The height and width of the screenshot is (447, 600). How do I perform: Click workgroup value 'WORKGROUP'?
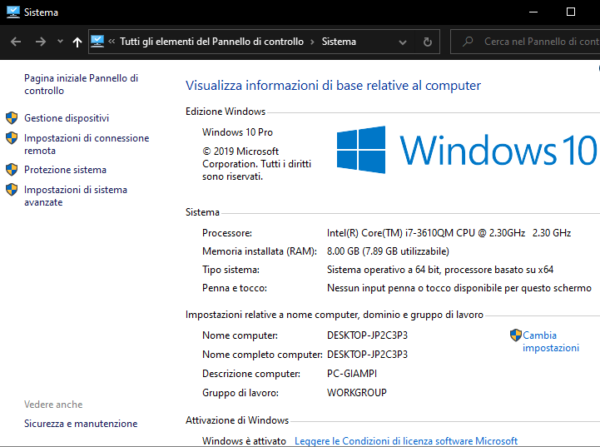pos(357,393)
